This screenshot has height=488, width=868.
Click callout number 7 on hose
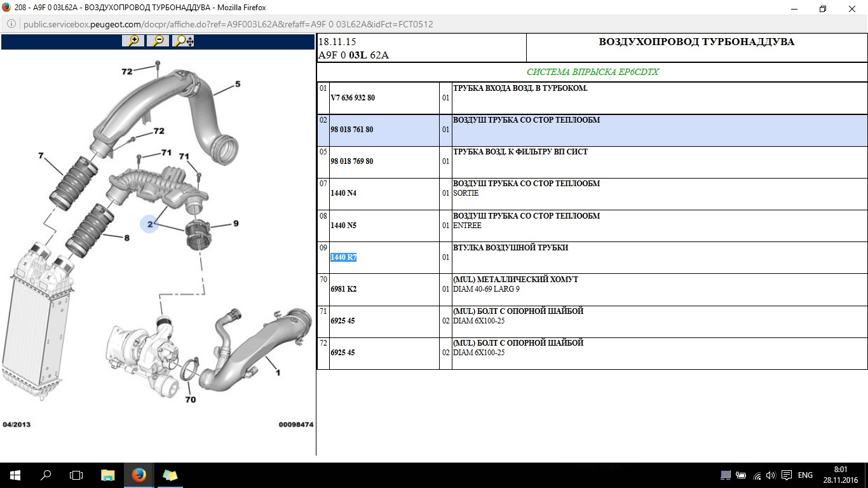41,155
